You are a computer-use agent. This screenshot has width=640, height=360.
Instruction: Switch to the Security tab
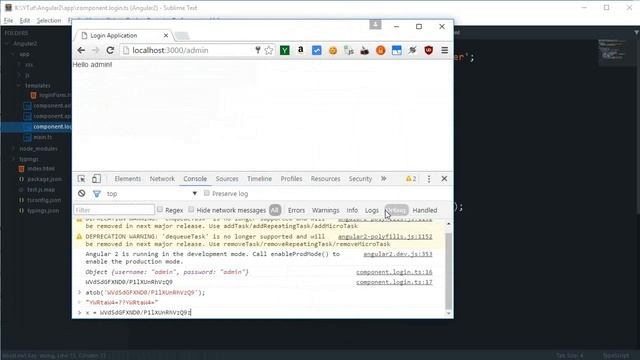(360, 179)
